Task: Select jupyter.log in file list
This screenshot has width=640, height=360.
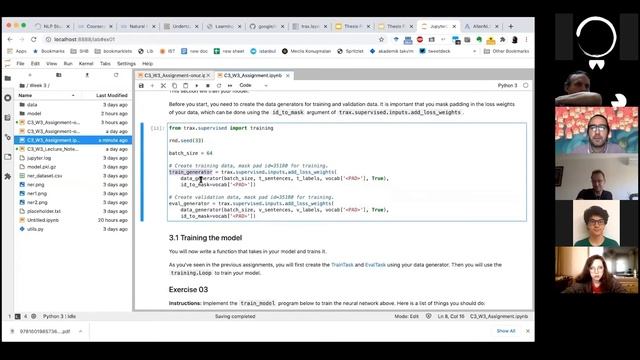Action: pyautogui.click(x=73, y=158)
